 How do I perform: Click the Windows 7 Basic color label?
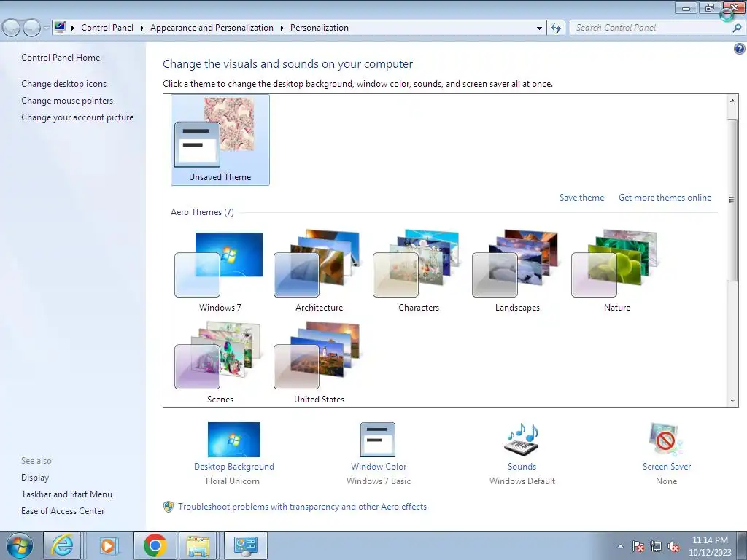[x=379, y=481]
